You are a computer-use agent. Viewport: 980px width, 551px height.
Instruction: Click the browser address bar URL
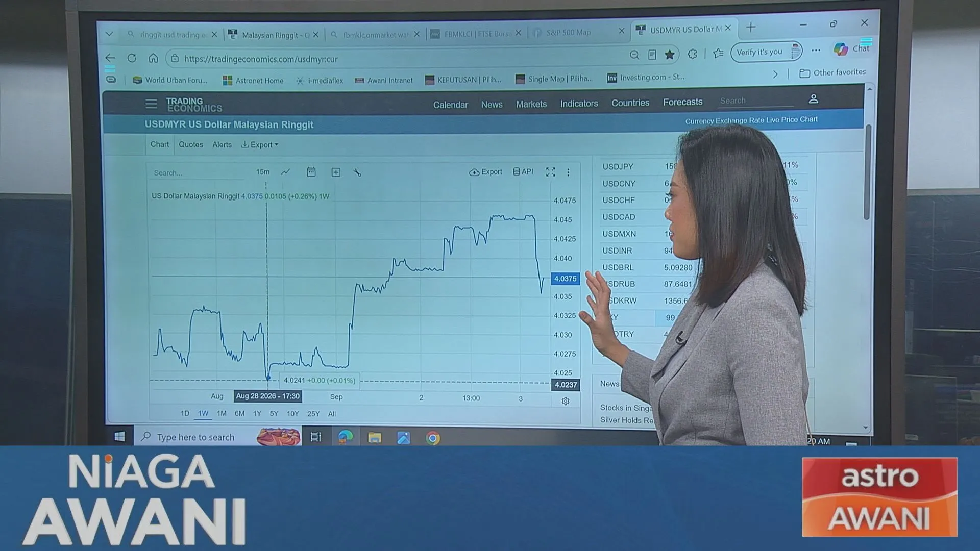[261, 59]
